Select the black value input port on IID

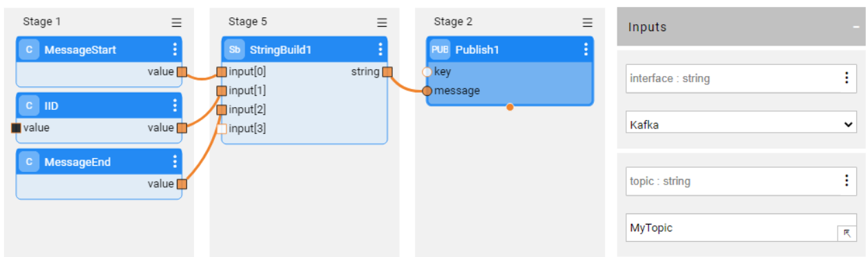17,128
